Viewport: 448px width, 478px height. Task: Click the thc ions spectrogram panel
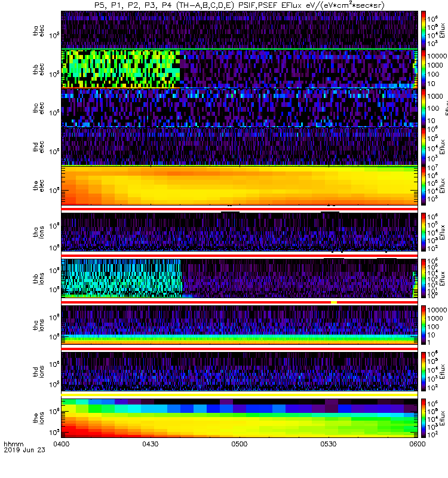(240, 325)
